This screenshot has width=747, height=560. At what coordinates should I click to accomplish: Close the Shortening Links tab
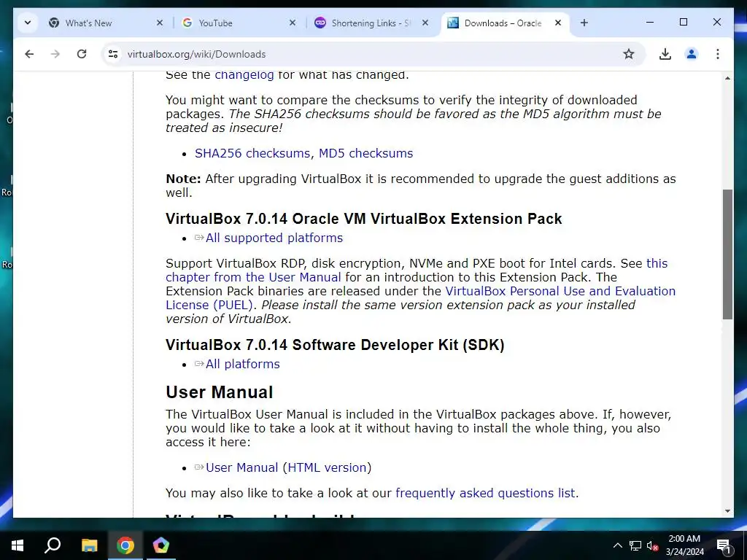(x=425, y=23)
